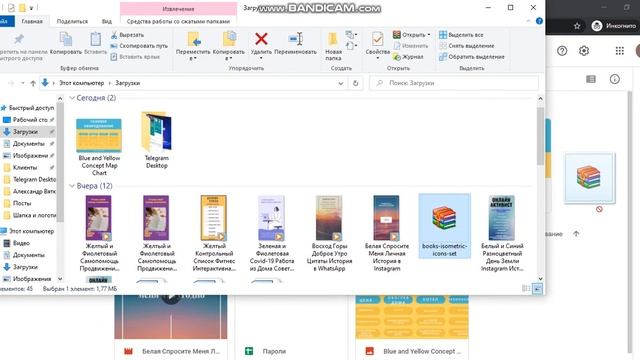Open address bar history dropdown
Image resolution: width=640 pixels, height=360 pixels.
(341, 83)
